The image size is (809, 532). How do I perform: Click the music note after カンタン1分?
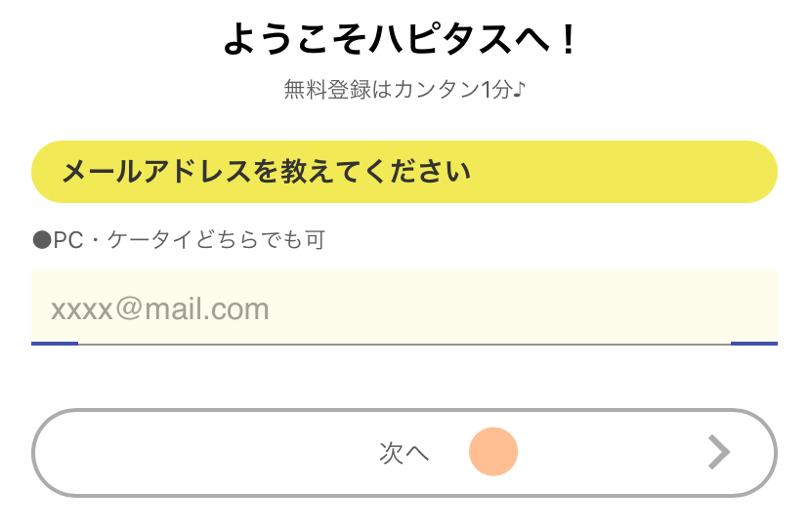[x=519, y=91]
